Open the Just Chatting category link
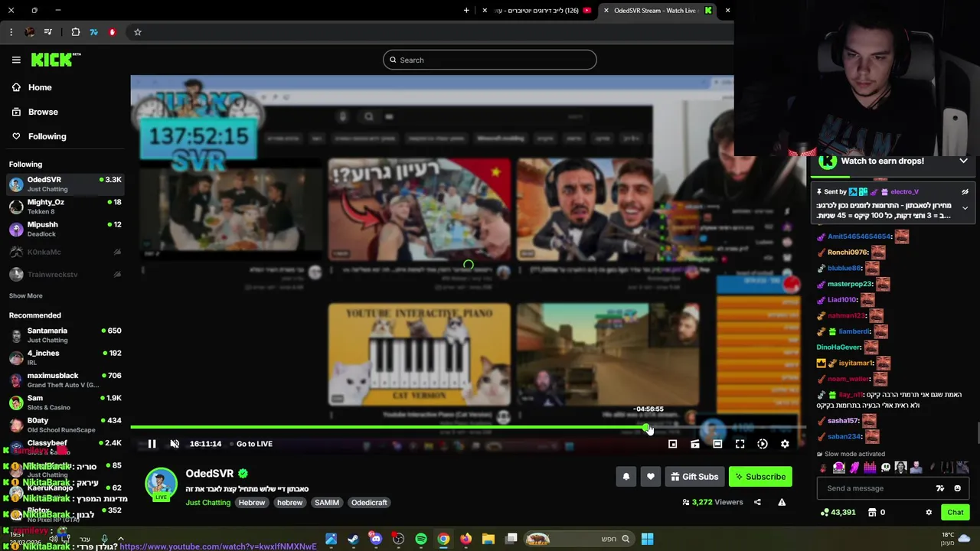Image resolution: width=980 pixels, height=551 pixels. coord(207,503)
